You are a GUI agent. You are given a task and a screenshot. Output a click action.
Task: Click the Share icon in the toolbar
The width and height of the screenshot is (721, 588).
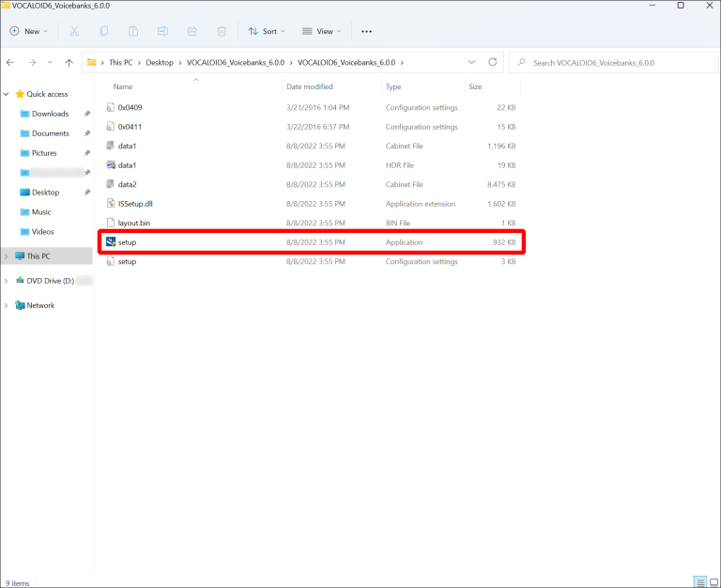tap(192, 31)
